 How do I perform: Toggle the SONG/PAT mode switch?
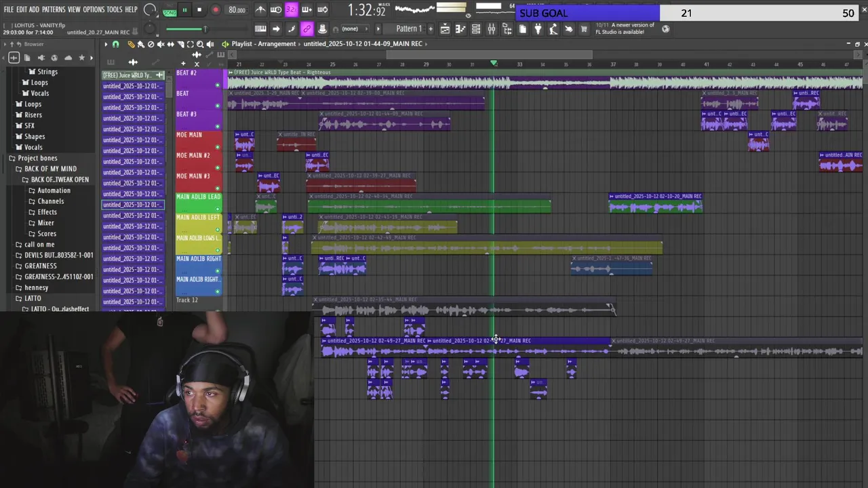(170, 10)
